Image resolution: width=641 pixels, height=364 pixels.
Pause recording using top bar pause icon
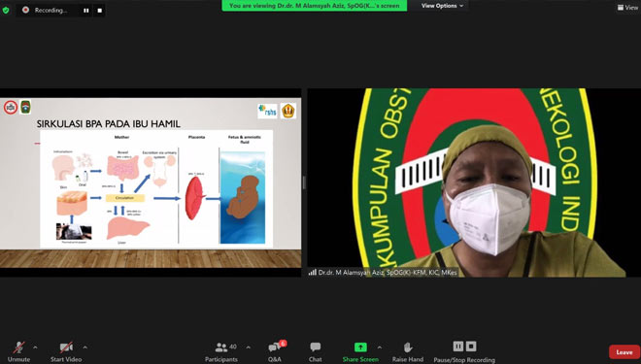pos(86,11)
